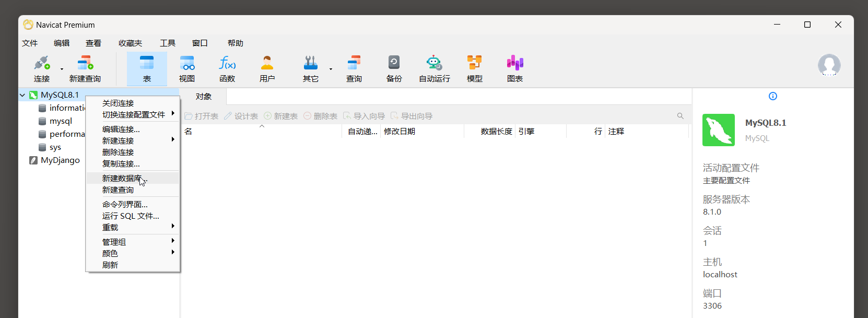The width and height of the screenshot is (868, 318).
Task: Choose 新建查询 in context menu
Action: [x=133, y=190]
